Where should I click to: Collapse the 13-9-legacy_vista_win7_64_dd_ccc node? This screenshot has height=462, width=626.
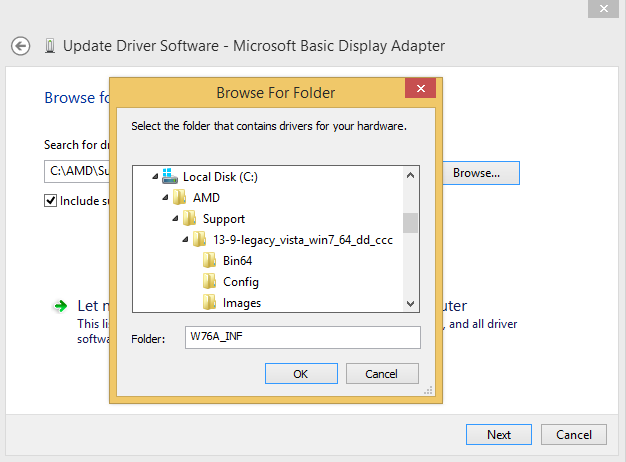click(185, 240)
